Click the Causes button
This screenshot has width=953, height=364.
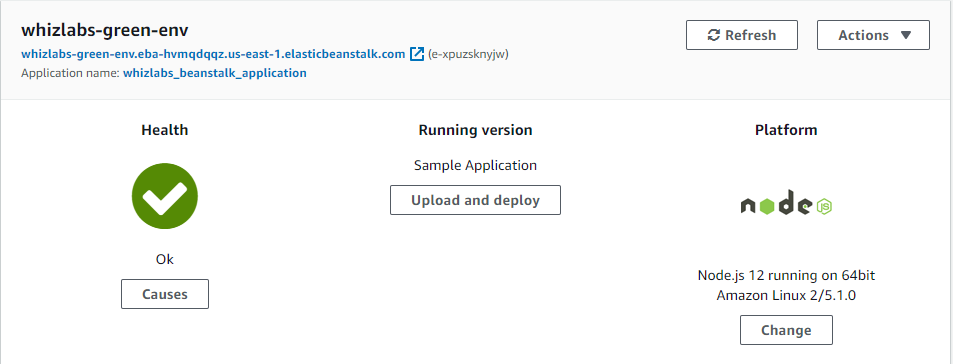pyautogui.click(x=165, y=294)
